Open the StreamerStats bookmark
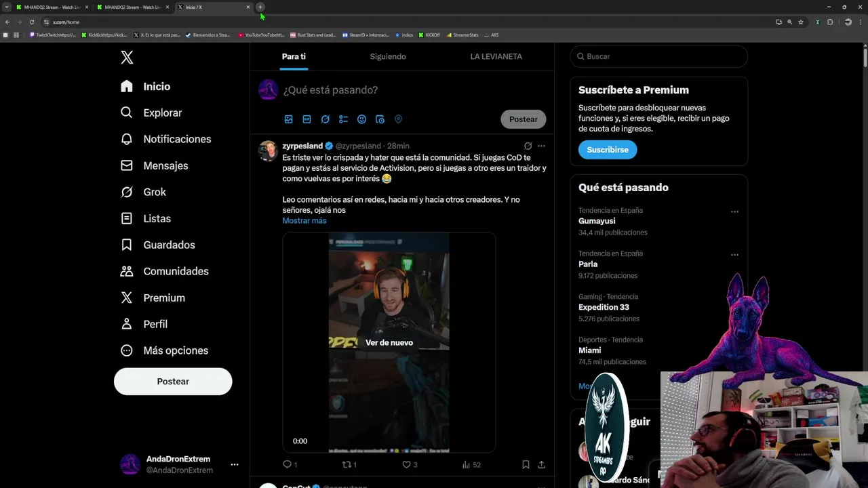The height and width of the screenshot is (488, 868). coord(462,35)
